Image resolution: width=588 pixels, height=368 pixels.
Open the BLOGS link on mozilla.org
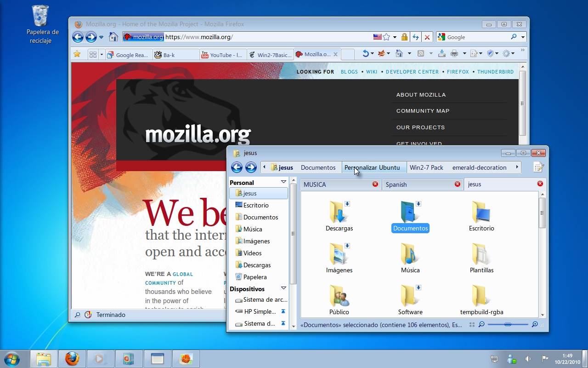pos(349,72)
